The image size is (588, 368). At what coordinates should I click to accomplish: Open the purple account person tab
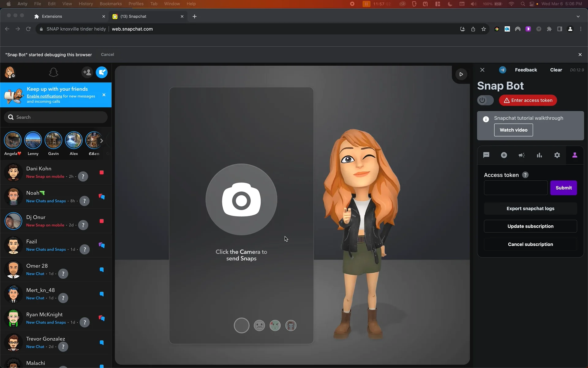tap(575, 155)
